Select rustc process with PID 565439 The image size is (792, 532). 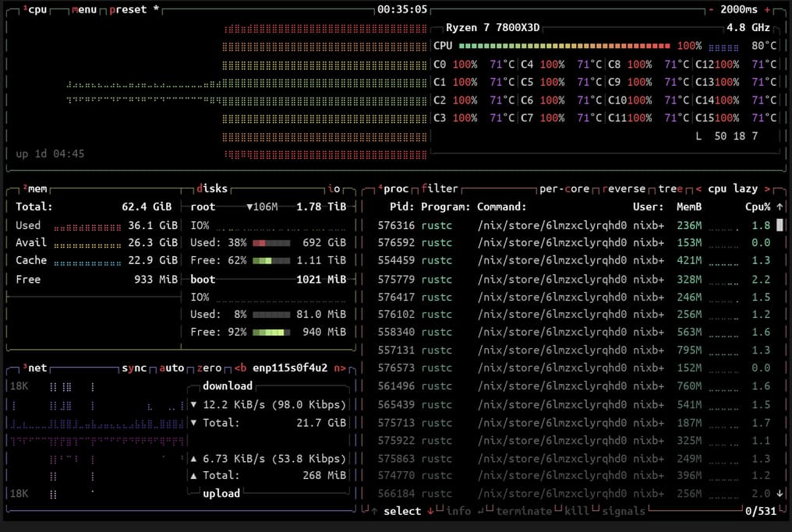pos(574,405)
